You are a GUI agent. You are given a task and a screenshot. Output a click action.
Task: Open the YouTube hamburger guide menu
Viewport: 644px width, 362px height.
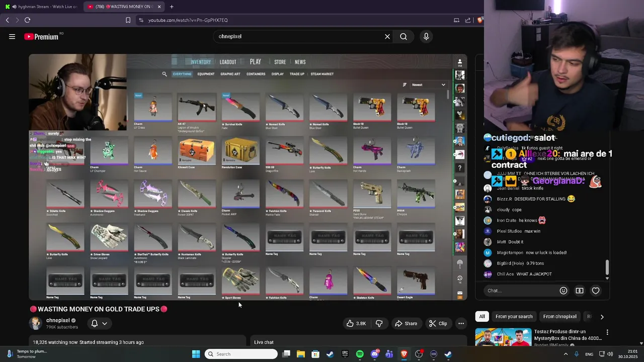12,37
